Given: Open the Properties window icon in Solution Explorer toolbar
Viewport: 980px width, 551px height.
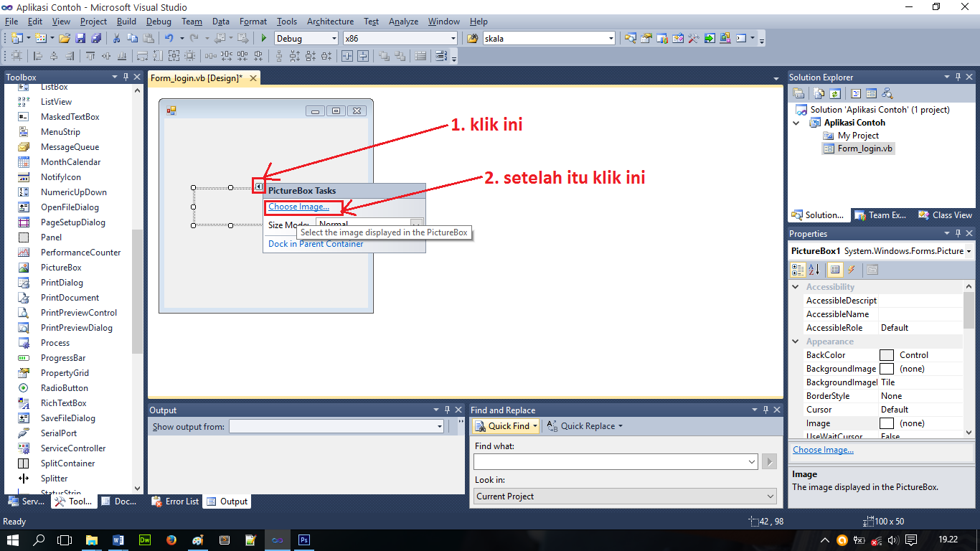Looking at the screenshot, I should [798, 93].
